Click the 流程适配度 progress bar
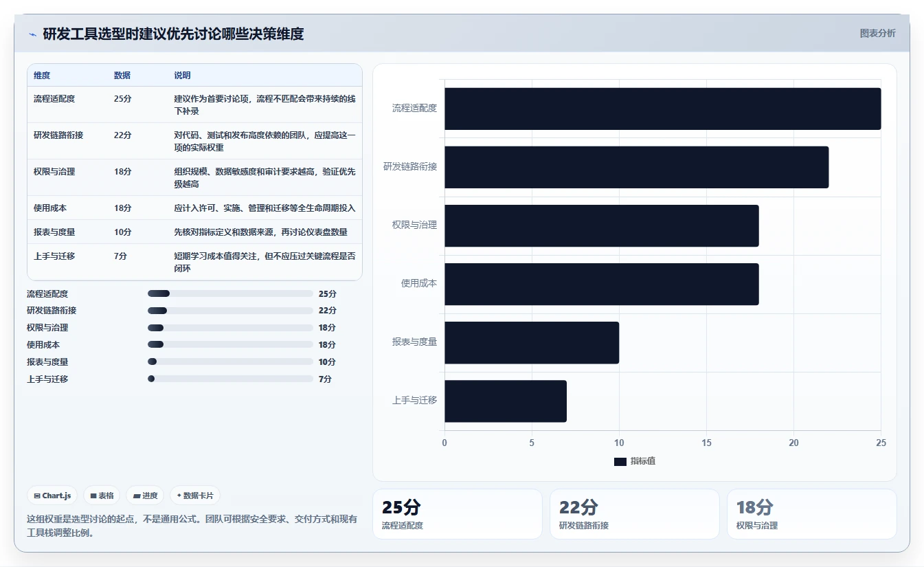 pyautogui.click(x=230, y=293)
